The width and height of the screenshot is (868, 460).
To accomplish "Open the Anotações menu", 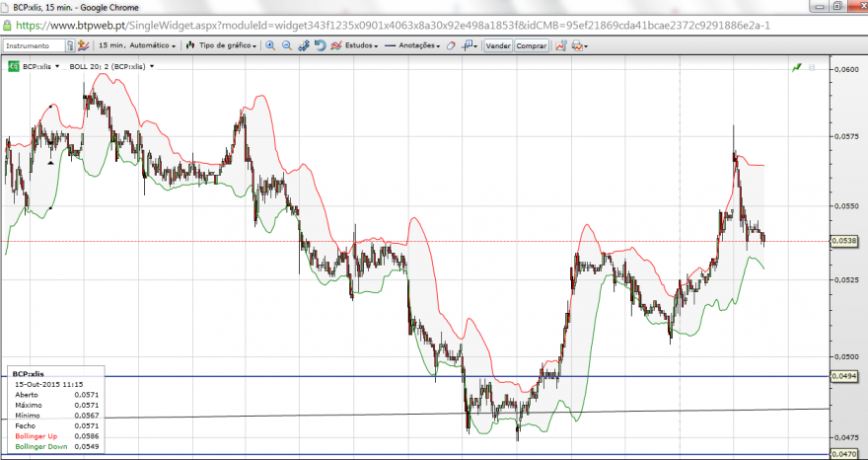I will tap(412, 46).
